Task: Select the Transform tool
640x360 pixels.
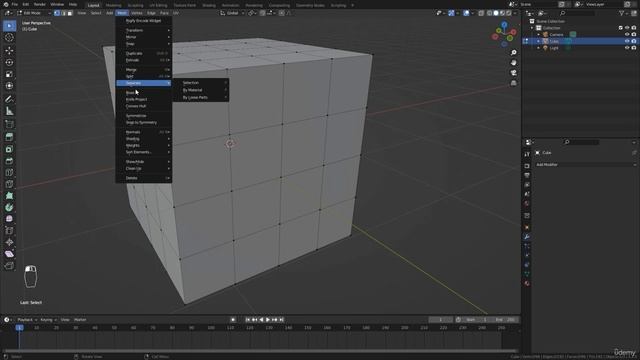Action: click(x=9, y=86)
